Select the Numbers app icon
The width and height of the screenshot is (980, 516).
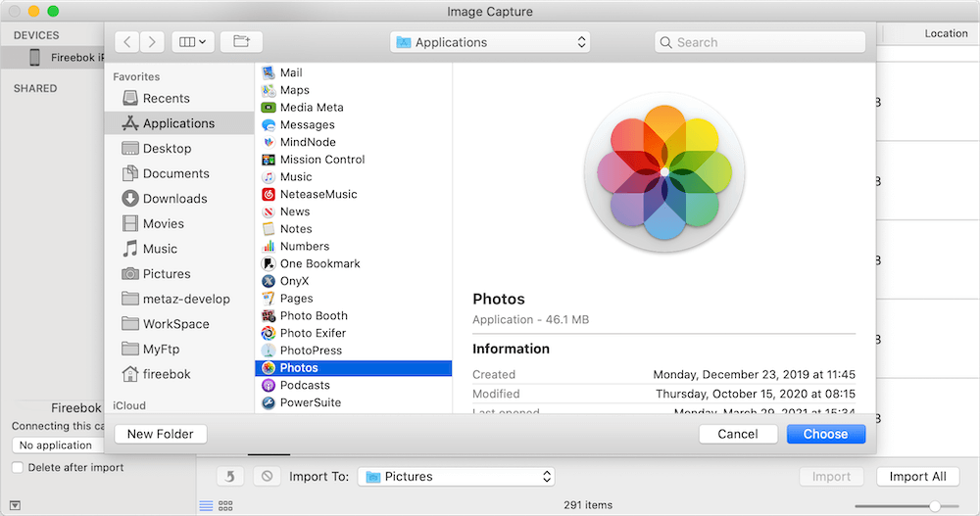pyautogui.click(x=269, y=246)
